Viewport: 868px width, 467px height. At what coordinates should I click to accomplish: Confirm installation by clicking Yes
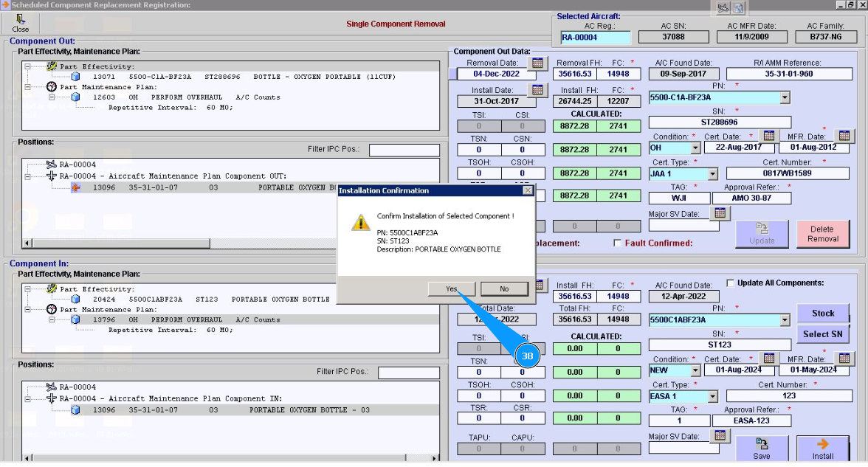451,289
